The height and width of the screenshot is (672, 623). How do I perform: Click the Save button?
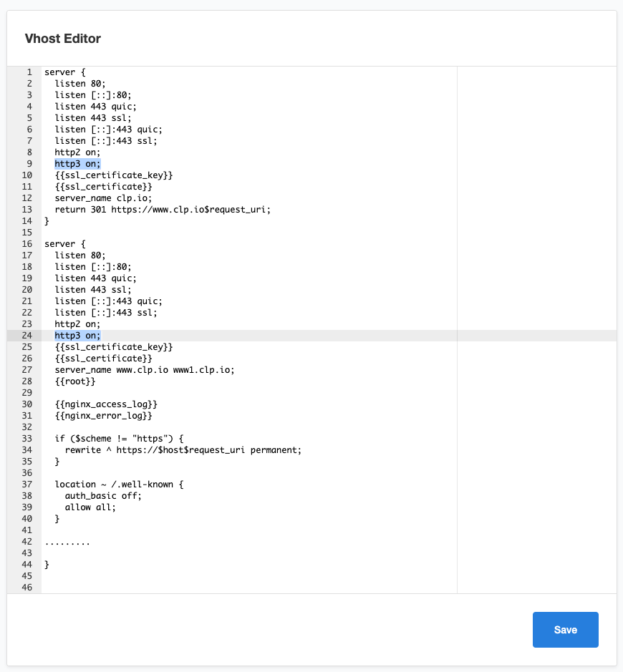565,630
